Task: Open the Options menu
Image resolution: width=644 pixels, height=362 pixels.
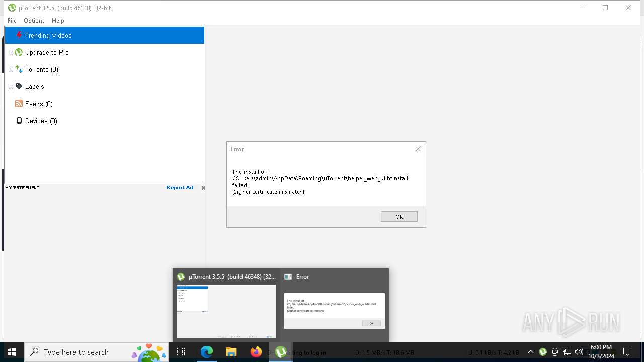Action: (34, 21)
